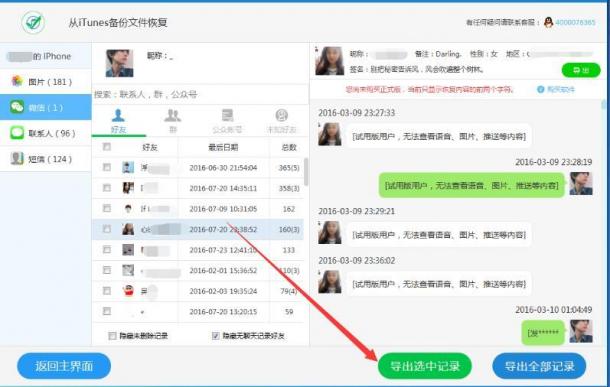Open the message bubble under 2016-03-09 23:36:02

pyautogui.click(x=439, y=284)
